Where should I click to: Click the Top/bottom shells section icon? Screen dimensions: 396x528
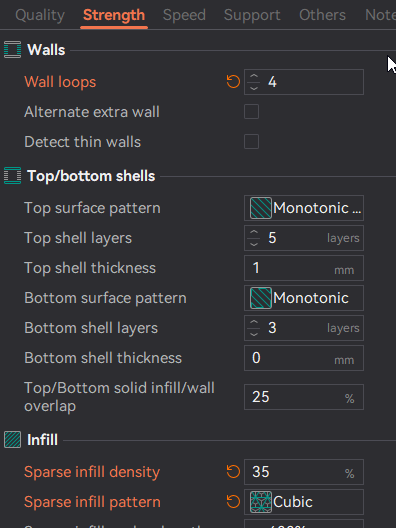(12, 176)
